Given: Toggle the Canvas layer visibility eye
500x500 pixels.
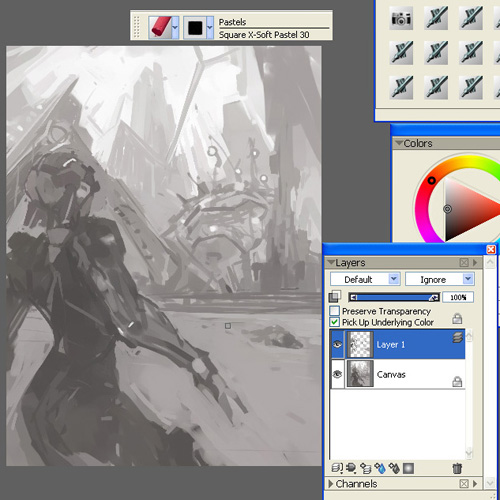Looking at the screenshot, I should point(337,374).
